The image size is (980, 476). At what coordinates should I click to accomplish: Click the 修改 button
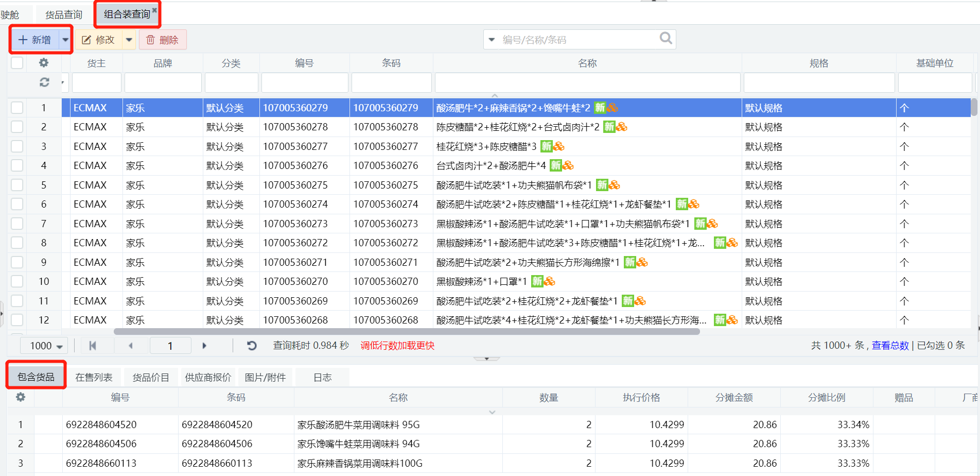coord(99,40)
